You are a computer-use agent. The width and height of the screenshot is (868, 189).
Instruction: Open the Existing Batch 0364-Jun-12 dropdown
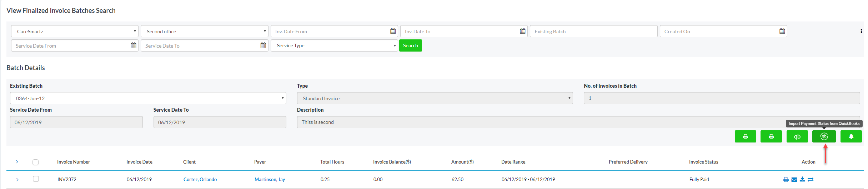coord(148,98)
